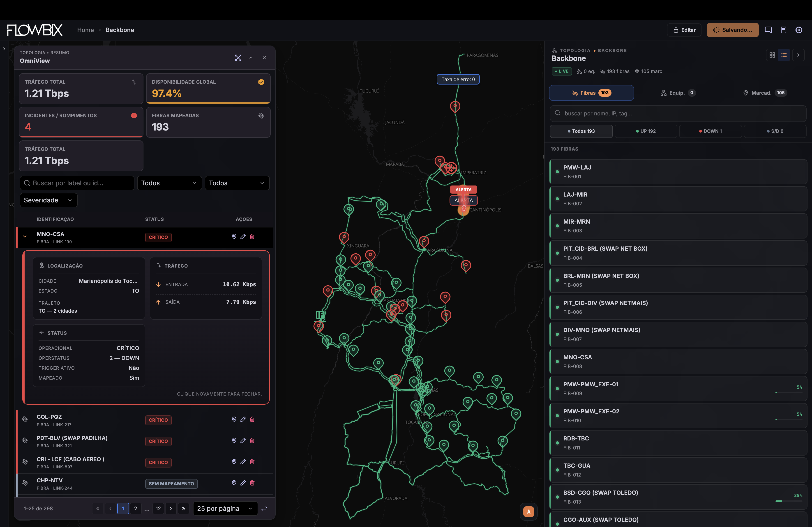Jump to last page double arrow
This screenshot has width=812, height=527.
coord(184,509)
